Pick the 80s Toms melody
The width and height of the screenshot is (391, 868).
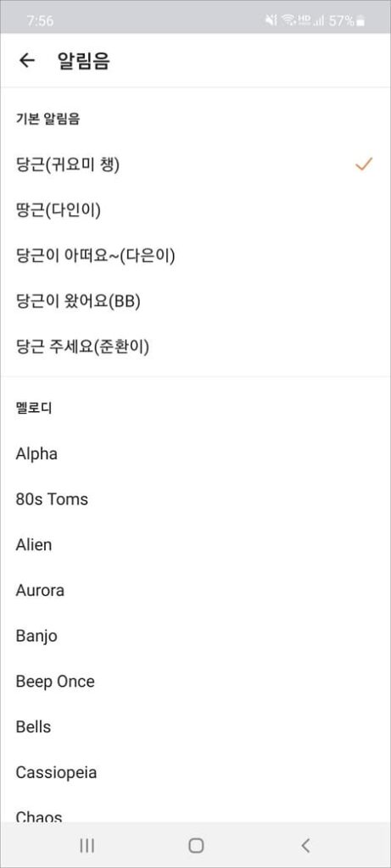(x=195, y=499)
